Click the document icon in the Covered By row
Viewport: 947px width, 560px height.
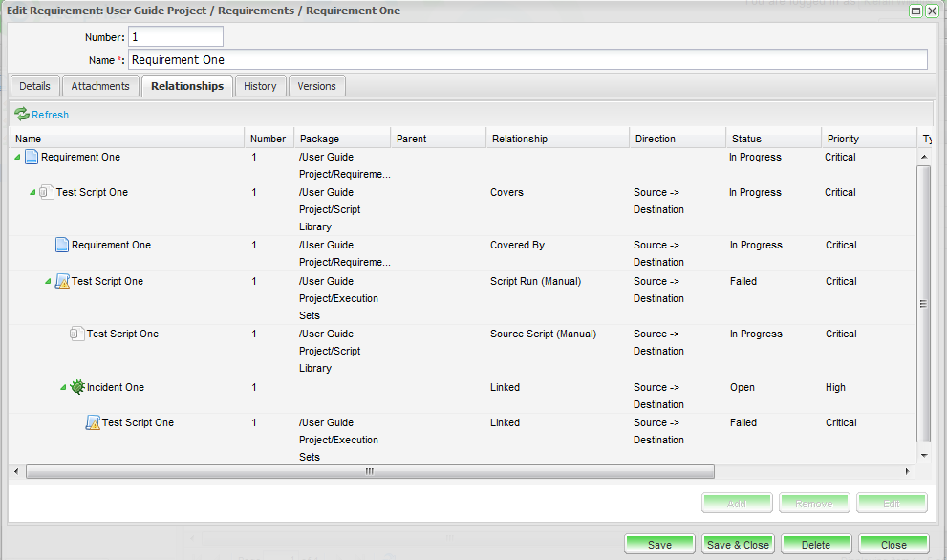[62, 245]
